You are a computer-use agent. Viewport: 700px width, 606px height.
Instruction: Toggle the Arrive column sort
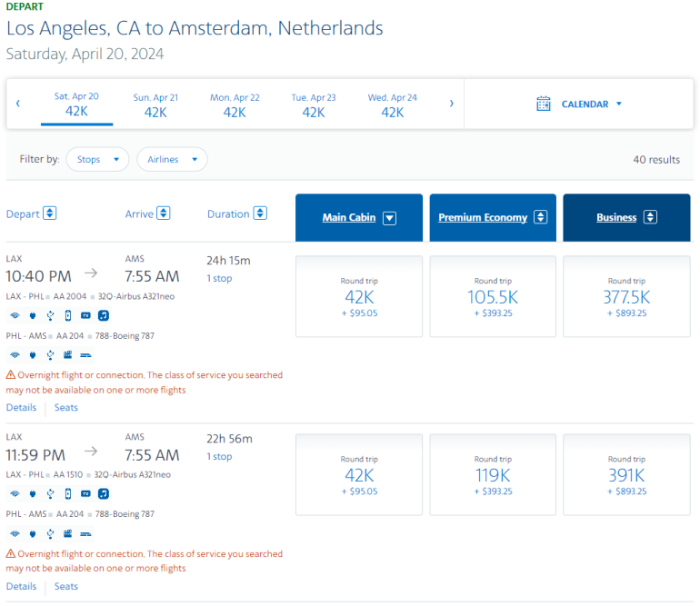coord(164,214)
